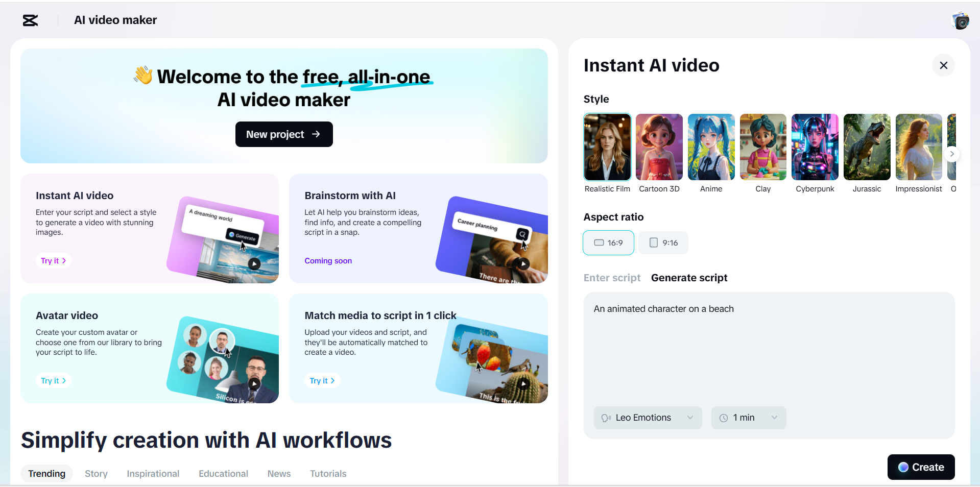The width and height of the screenshot is (980, 487).
Task: Click the New project button
Action: [x=283, y=134]
